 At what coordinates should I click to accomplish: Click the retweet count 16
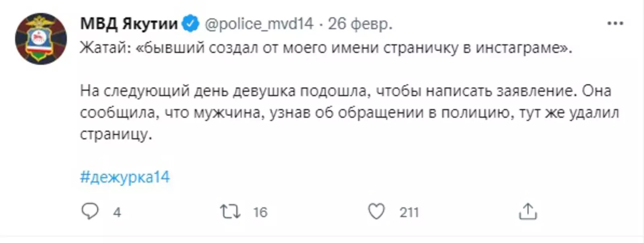point(260,212)
